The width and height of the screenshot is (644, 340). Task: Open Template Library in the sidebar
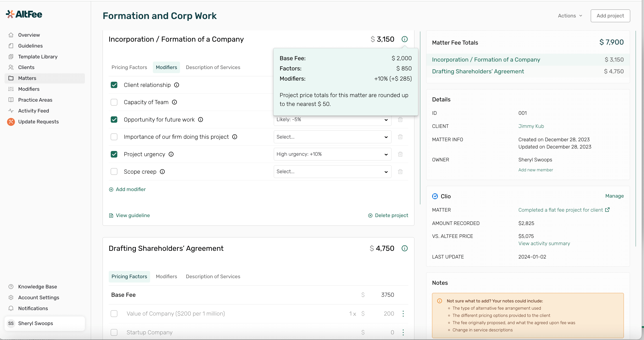coord(38,57)
